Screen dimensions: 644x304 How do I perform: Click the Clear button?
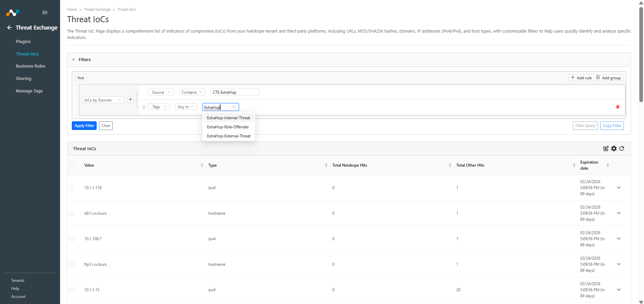[106, 126]
